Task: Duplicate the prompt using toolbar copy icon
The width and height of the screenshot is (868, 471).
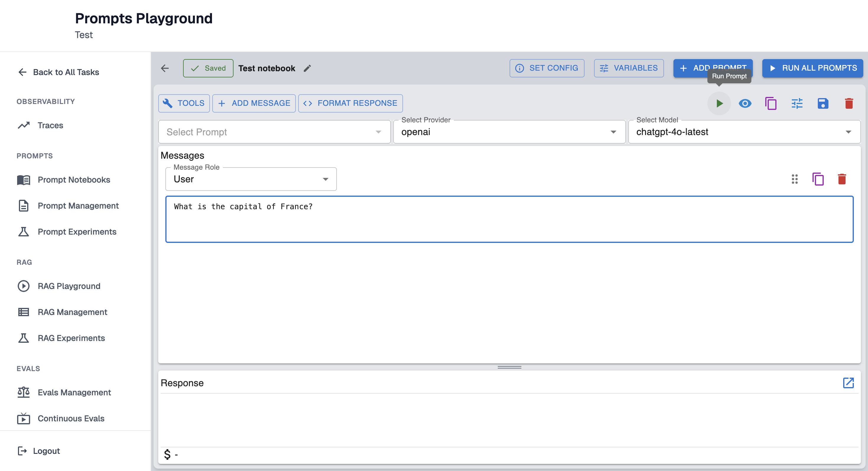Action: [x=771, y=103]
